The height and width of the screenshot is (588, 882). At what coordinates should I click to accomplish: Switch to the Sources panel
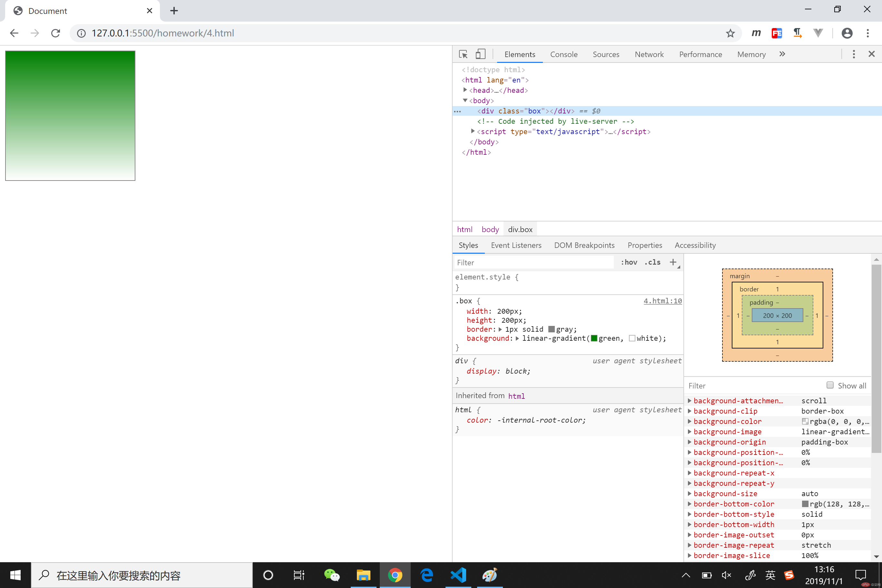pyautogui.click(x=606, y=54)
